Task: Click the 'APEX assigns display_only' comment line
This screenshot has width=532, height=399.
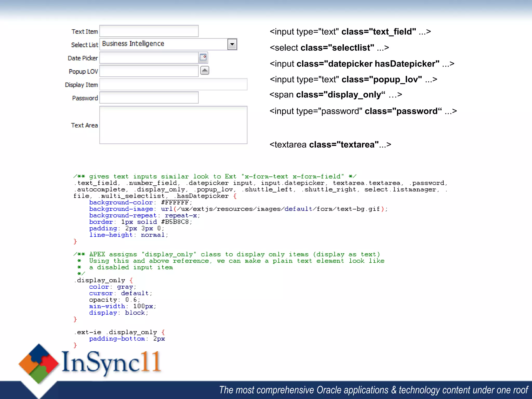Action: [x=227, y=254]
